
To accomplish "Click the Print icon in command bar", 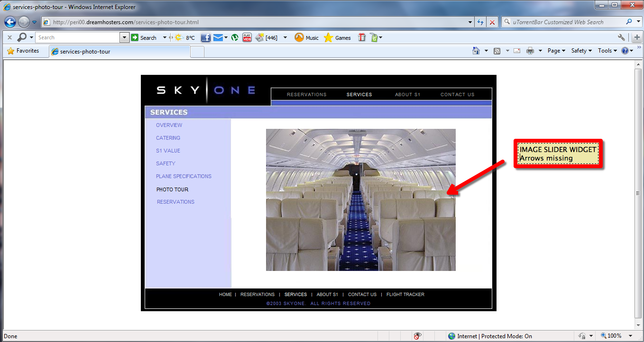I will [x=530, y=51].
